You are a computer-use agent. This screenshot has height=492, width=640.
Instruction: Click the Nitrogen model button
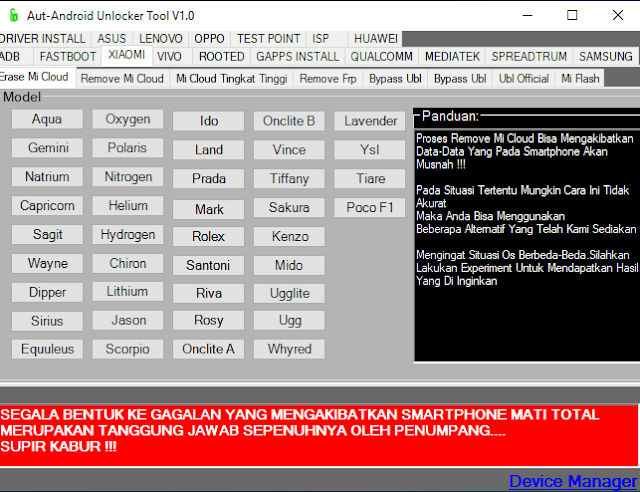pyautogui.click(x=128, y=177)
